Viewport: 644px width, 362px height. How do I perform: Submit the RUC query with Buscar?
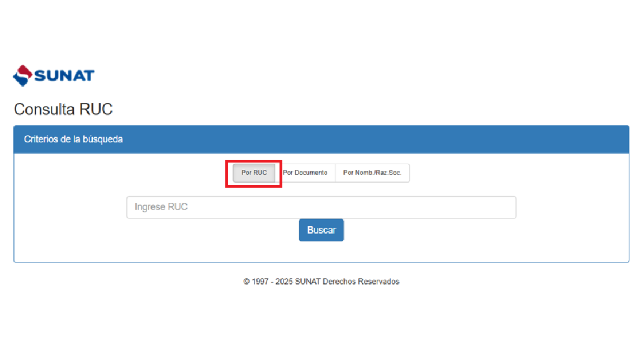(x=321, y=230)
